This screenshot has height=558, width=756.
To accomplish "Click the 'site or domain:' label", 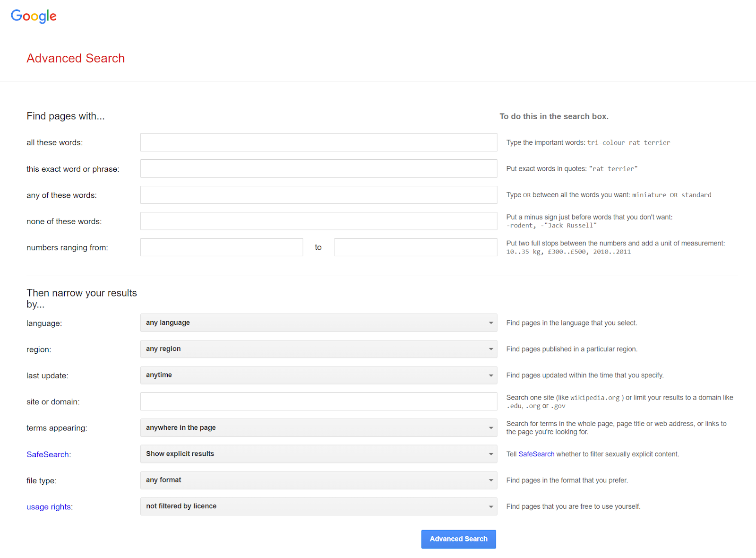I will pyautogui.click(x=53, y=402).
